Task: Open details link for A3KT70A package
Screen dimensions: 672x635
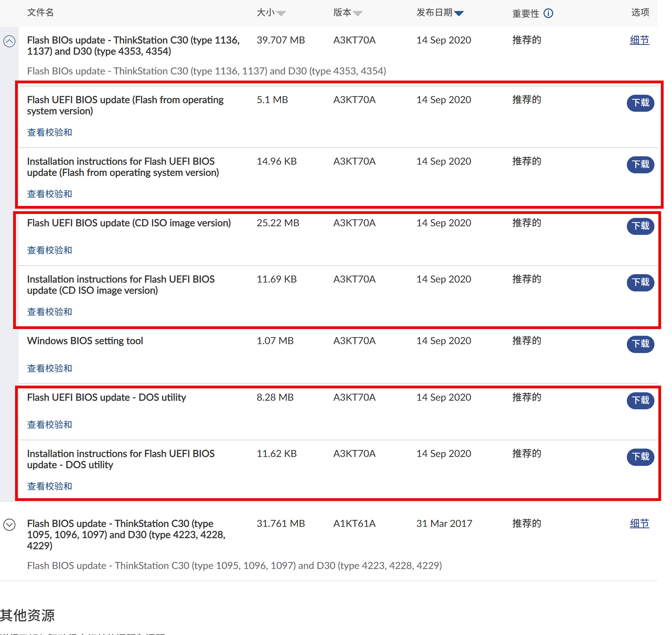Action: pos(639,40)
